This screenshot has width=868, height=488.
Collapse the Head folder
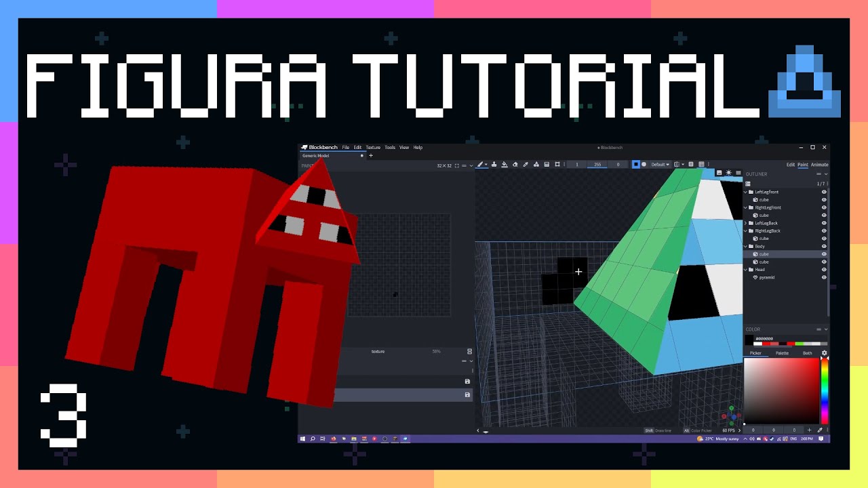746,270
